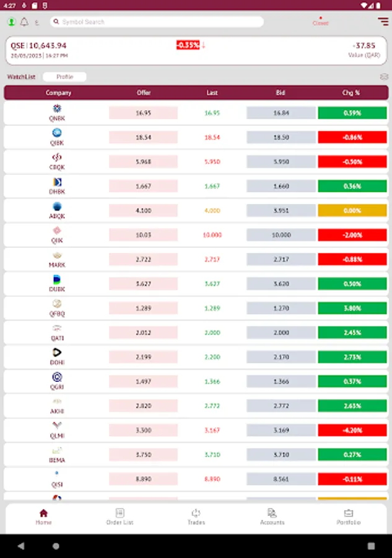Tap the watchlist settings icon
The height and width of the screenshot is (558, 392).
pyautogui.click(x=384, y=77)
